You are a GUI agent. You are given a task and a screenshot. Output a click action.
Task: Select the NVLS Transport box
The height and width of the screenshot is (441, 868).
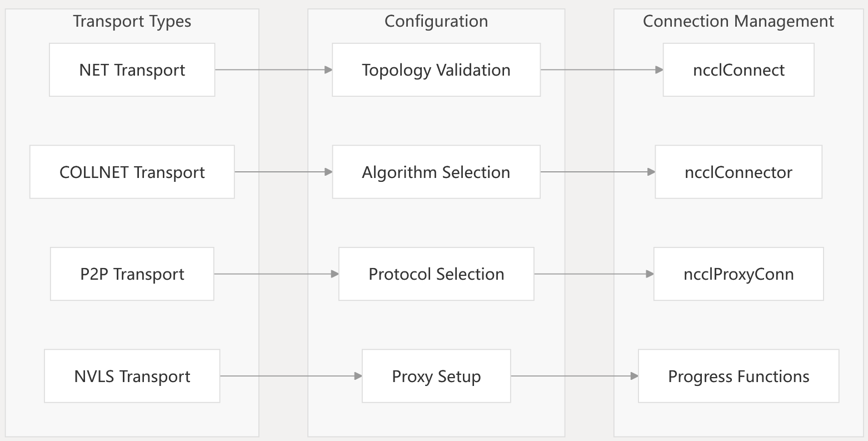pyautogui.click(x=132, y=376)
